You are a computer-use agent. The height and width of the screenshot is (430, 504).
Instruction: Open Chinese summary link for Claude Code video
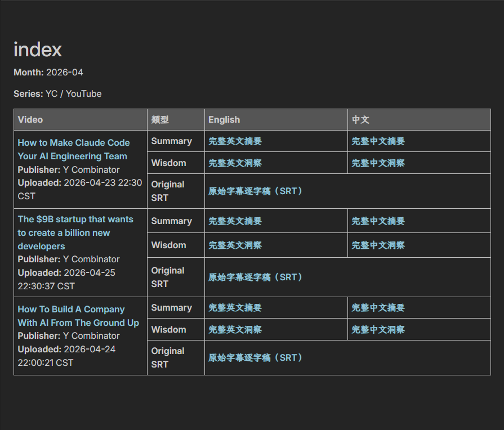pos(378,141)
